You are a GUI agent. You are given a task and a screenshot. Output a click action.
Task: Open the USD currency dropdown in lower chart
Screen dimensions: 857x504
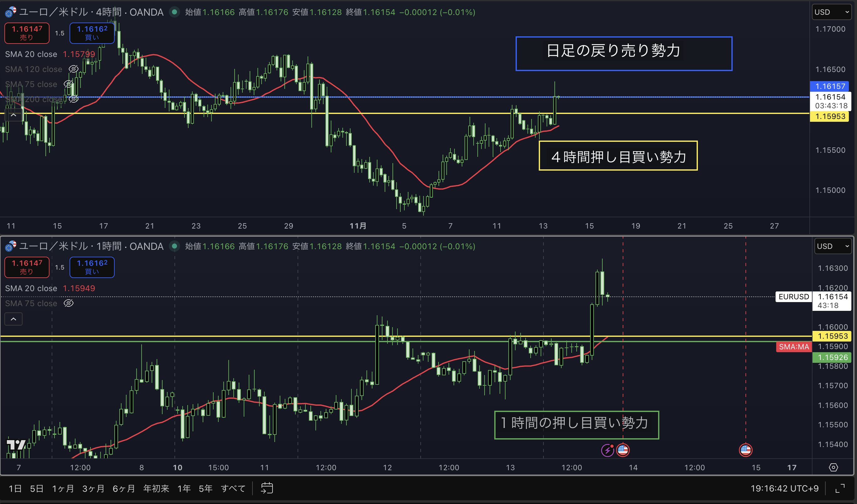(833, 246)
